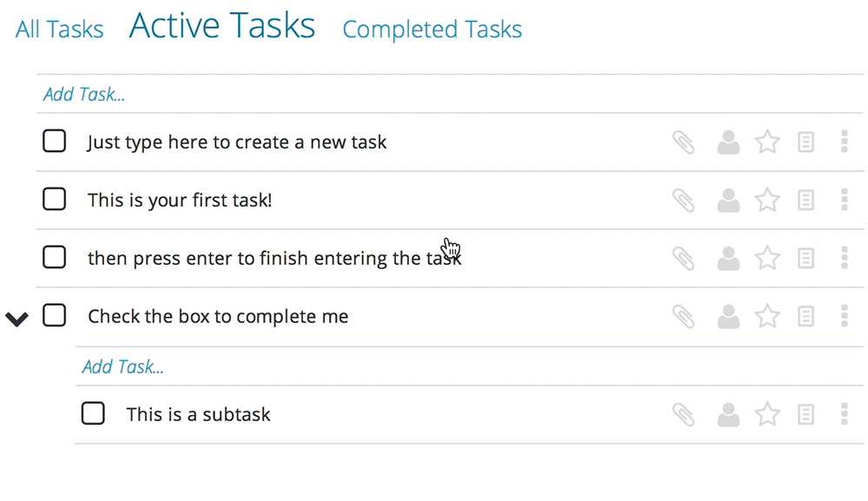Open more options for 'This is a subtask'
The width and height of the screenshot is (868, 501).
[x=845, y=414]
